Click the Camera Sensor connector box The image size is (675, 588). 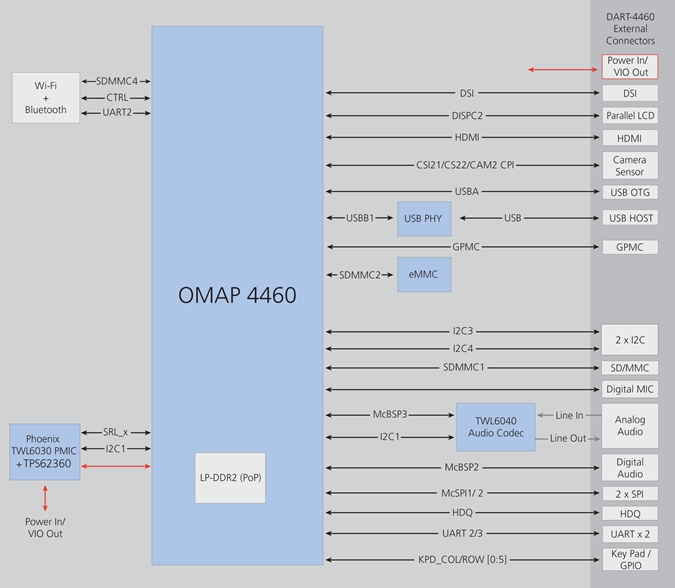click(630, 166)
